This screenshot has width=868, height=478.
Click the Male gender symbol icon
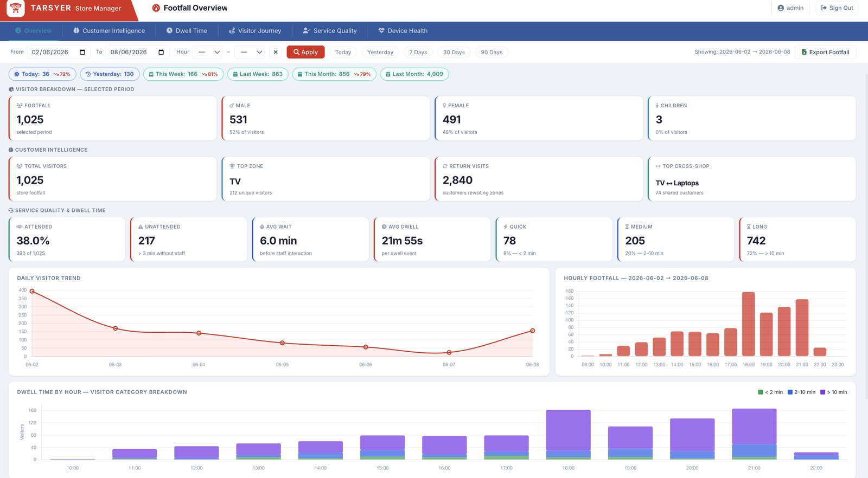[x=232, y=106]
